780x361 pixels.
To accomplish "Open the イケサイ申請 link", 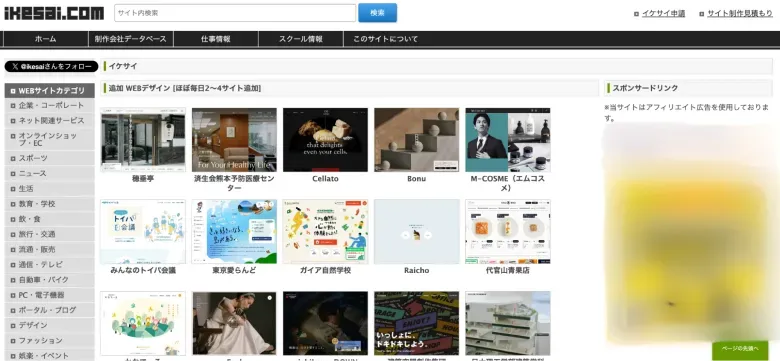I will click(663, 14).
